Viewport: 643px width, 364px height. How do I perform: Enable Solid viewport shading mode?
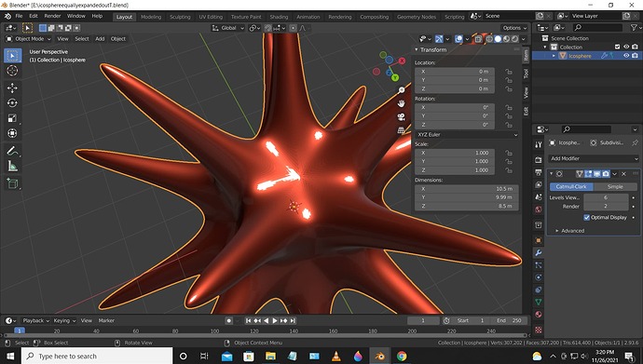coord(498,39)
